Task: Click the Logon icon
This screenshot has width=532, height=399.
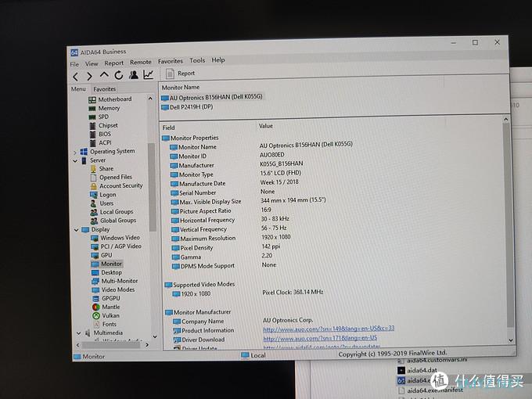Action: (x=94, y=195)
